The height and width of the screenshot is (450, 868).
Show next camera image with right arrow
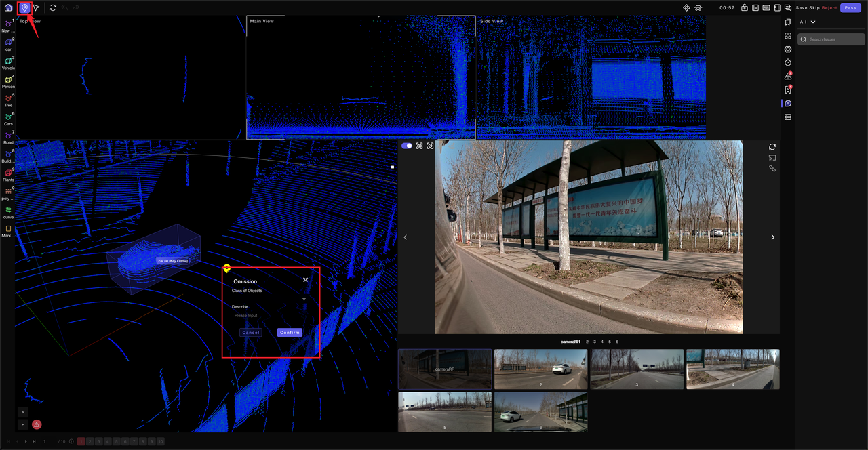point(772,237)
